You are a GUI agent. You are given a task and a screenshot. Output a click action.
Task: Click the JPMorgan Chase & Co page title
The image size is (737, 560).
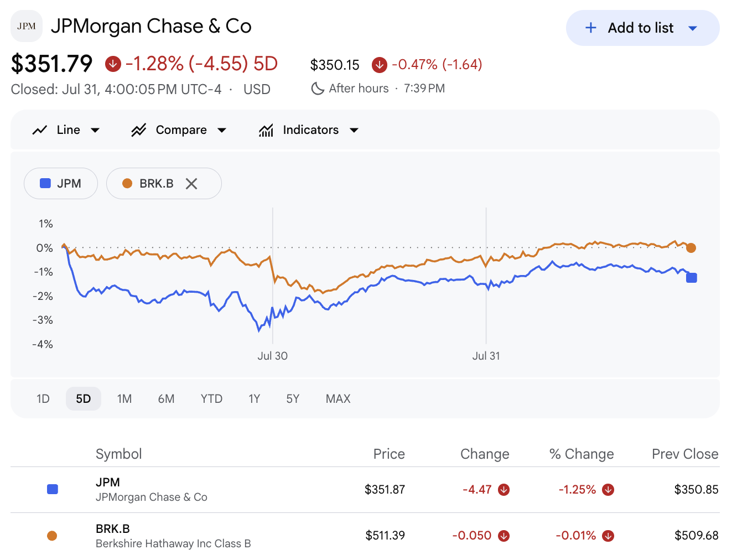pyautogui.click(x=151, y=26)
